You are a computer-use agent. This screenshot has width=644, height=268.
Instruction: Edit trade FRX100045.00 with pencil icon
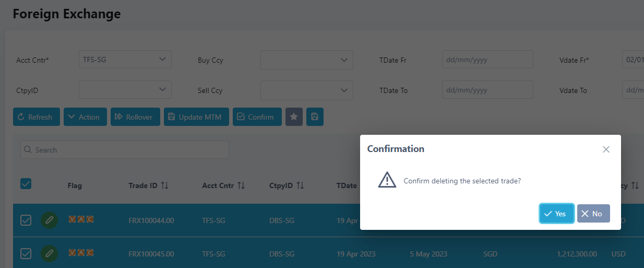tap(49, 254)
